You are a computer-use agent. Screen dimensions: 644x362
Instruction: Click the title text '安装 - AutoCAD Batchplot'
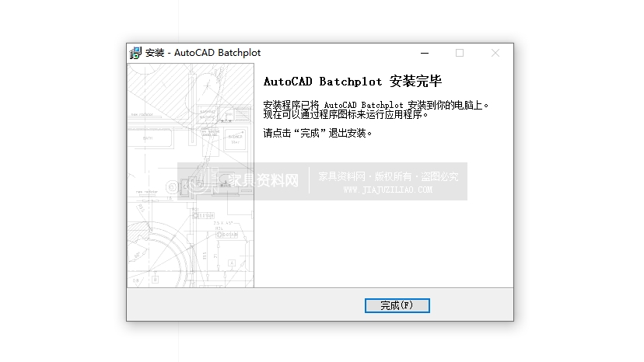pyautogui.click(x=203, y=53)
